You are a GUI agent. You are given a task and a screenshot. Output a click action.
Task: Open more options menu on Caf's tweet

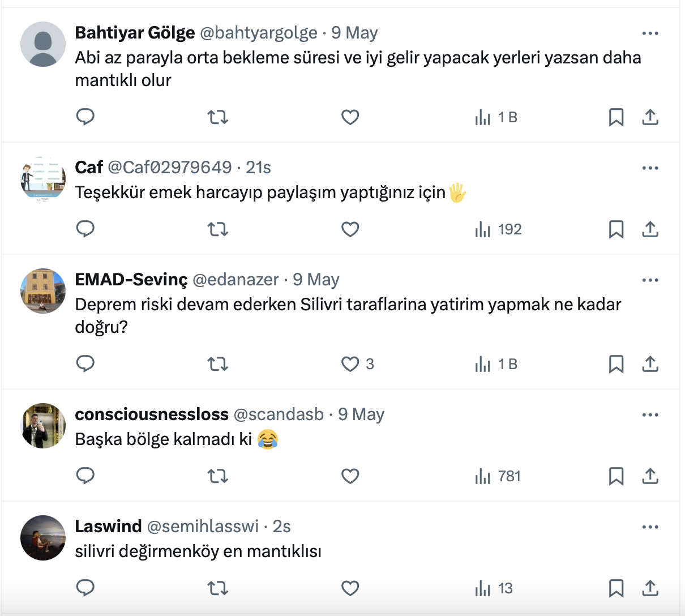[650, 168]
